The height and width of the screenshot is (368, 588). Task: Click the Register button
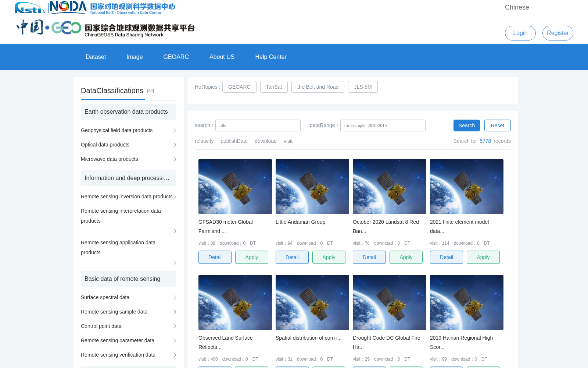558,33
